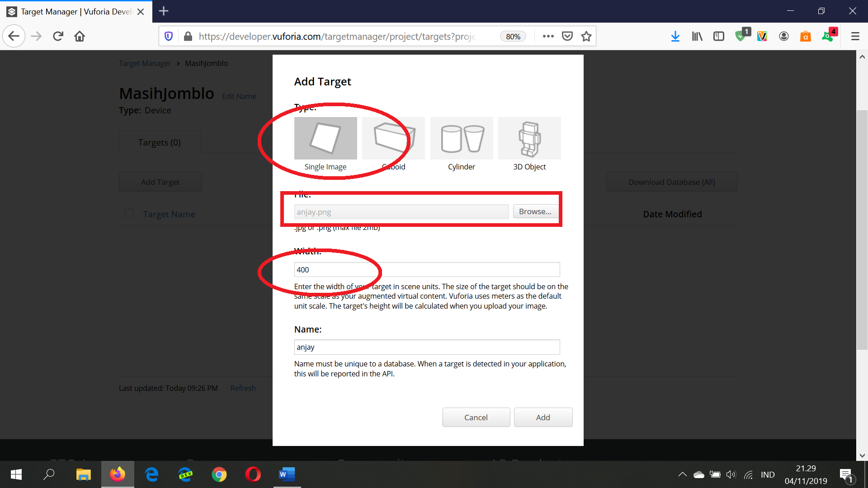
Task: Click the Browse file button
Action: 535,211
